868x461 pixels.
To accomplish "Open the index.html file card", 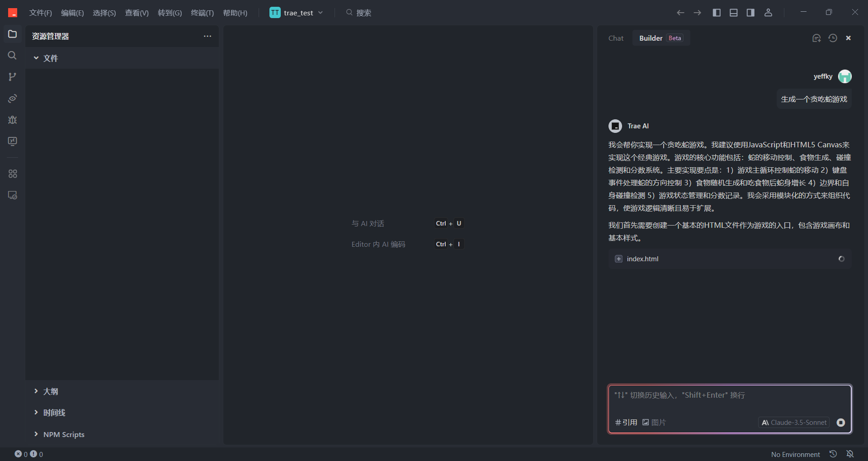I will (x=730, y=259).
